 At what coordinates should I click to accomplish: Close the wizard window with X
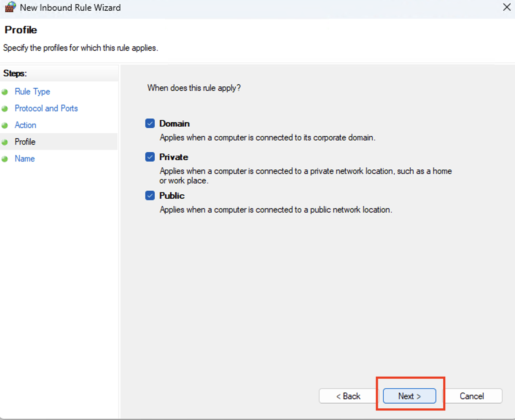507,7
